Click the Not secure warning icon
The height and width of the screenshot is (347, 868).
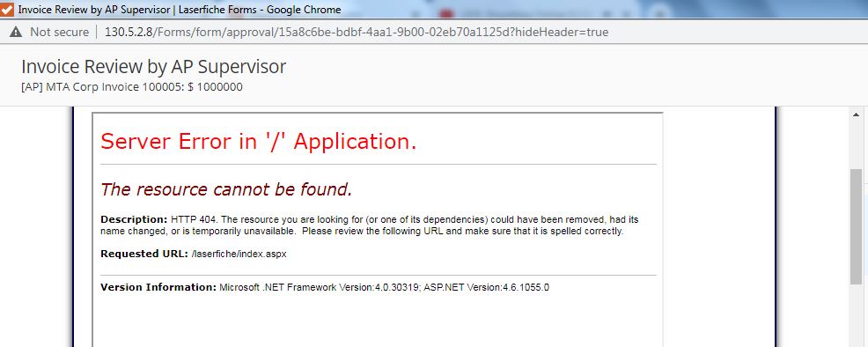[x=16, y=32]
